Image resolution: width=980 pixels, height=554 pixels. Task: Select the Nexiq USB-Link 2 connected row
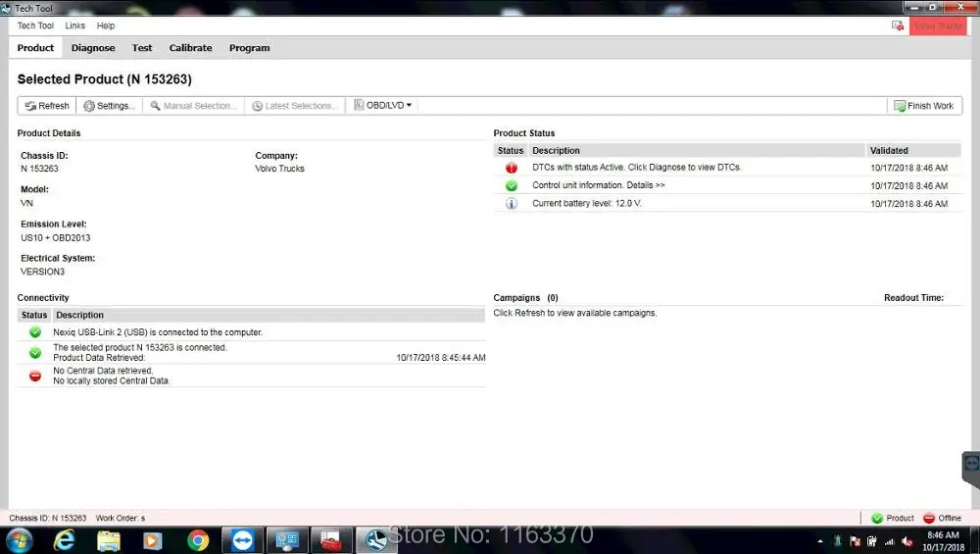pyautogui.click(x=251, y=332)
